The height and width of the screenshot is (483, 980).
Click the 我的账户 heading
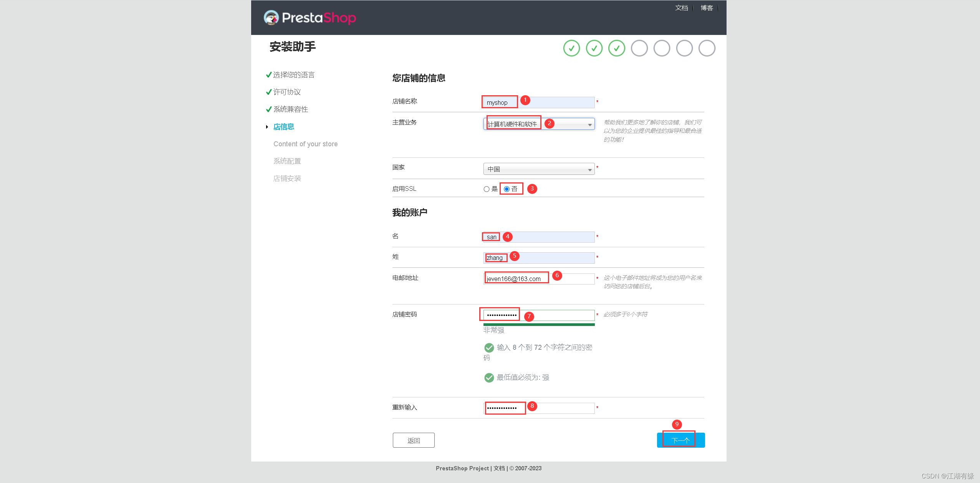(x=409, y=212)
